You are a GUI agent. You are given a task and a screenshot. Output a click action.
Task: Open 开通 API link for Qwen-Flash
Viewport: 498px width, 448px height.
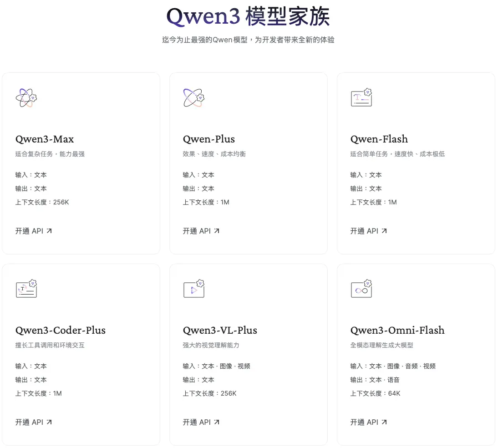[369, 231]
